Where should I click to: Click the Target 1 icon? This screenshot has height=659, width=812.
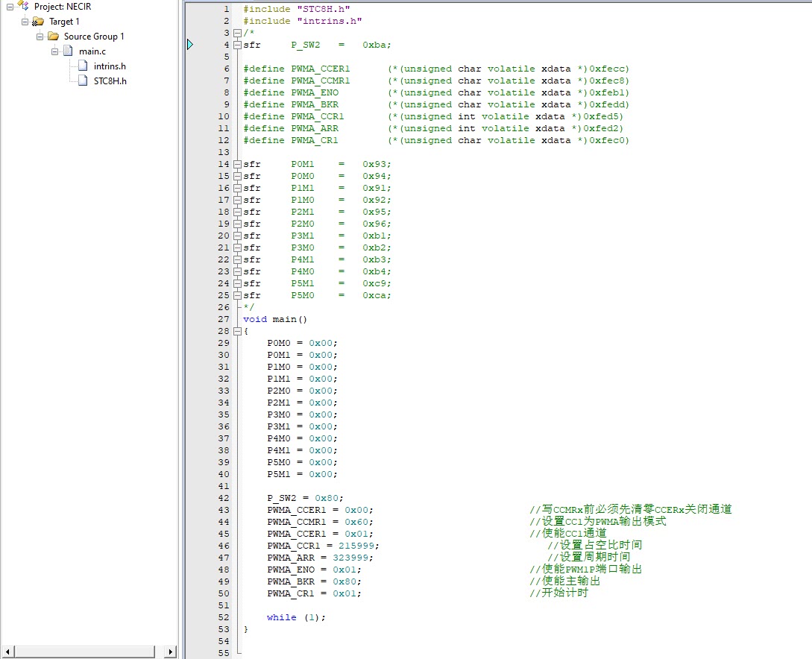pyautogui.click(x=38, y=22)
